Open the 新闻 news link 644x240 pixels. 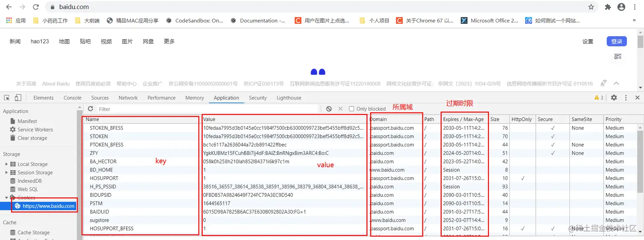point(15,41)
